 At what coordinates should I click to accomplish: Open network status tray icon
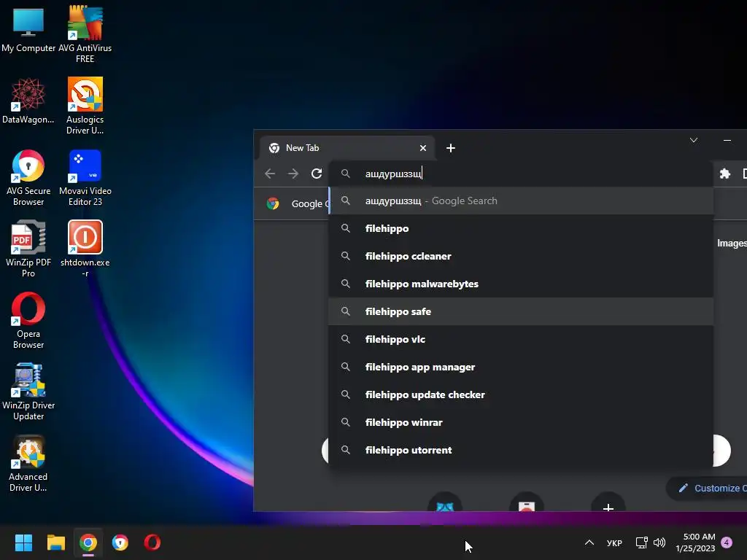click(x=642, y=542)
